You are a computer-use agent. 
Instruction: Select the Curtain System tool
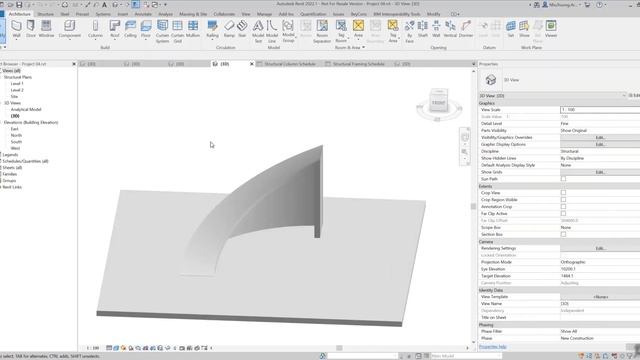click(x=162, y=31)
